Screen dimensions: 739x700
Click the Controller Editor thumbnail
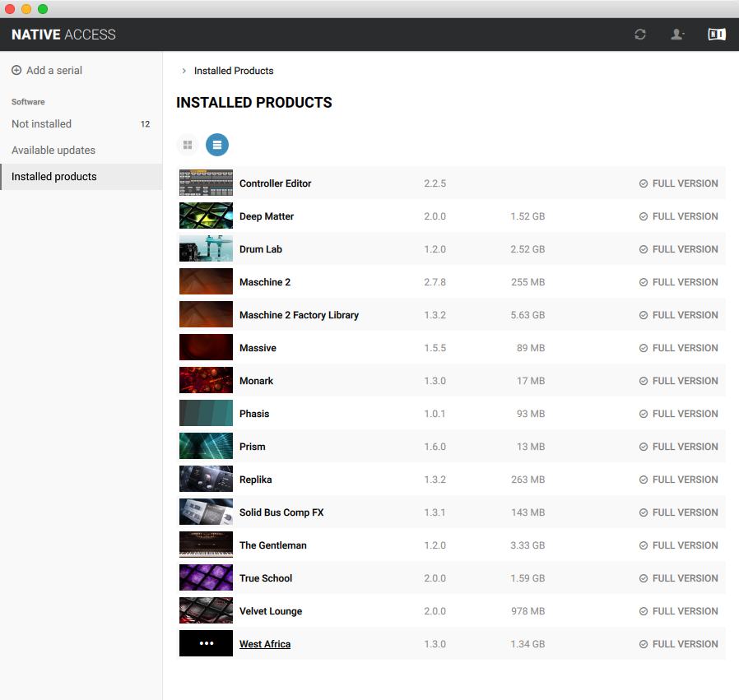click(206, 183)
